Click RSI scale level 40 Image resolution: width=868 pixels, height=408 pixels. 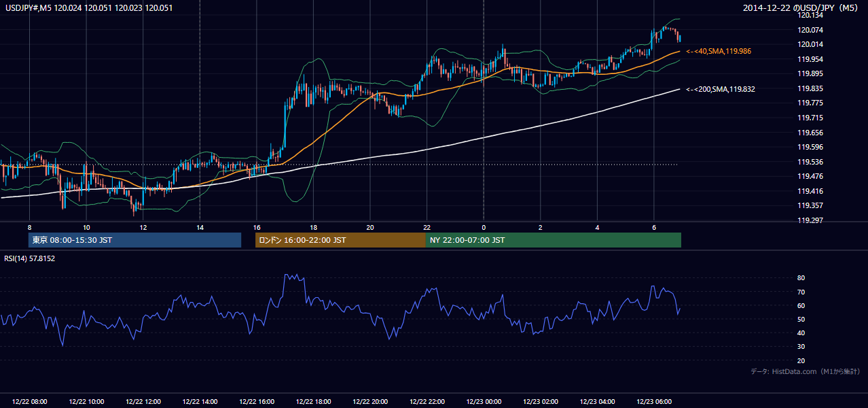pos(801,333)
